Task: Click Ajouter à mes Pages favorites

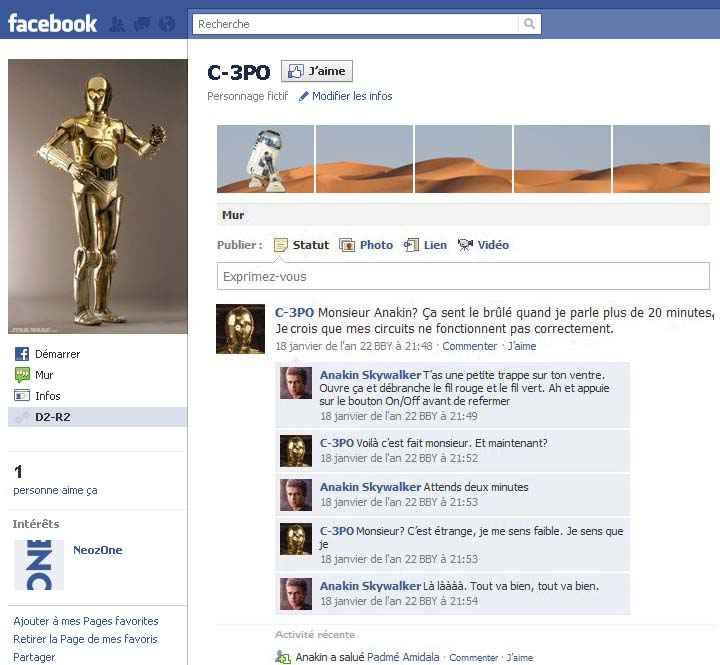Action: click(x=86, y=621)
